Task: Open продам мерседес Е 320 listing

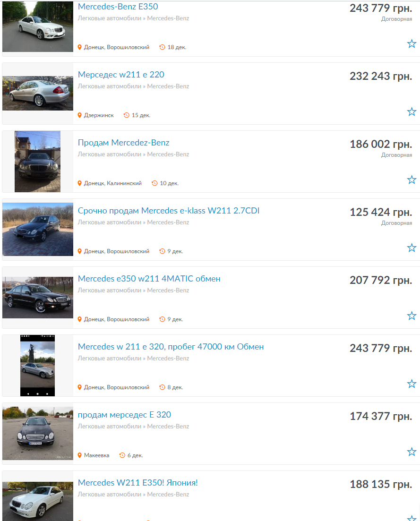Action: [124, 415]
